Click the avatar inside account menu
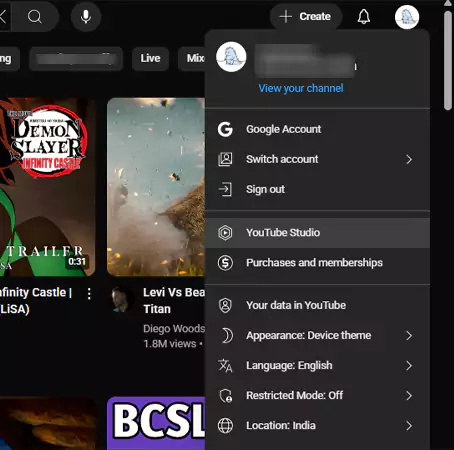 click(231, 57)
